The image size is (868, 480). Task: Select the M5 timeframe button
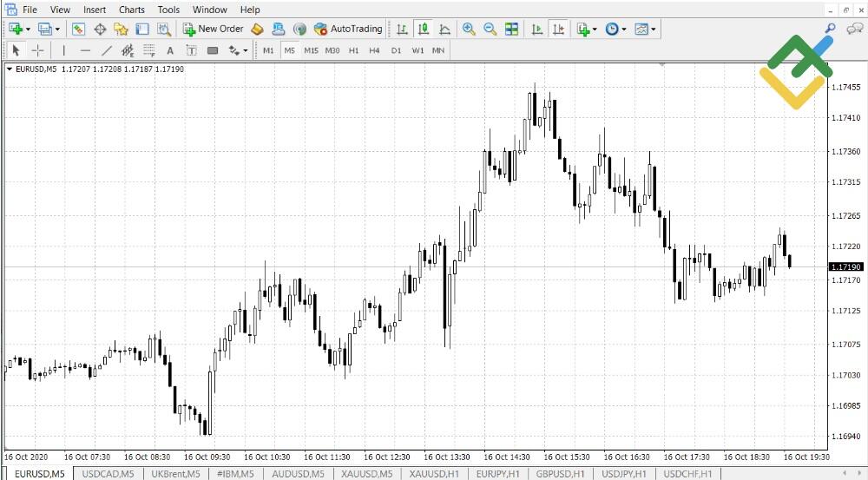pos(290,50)
